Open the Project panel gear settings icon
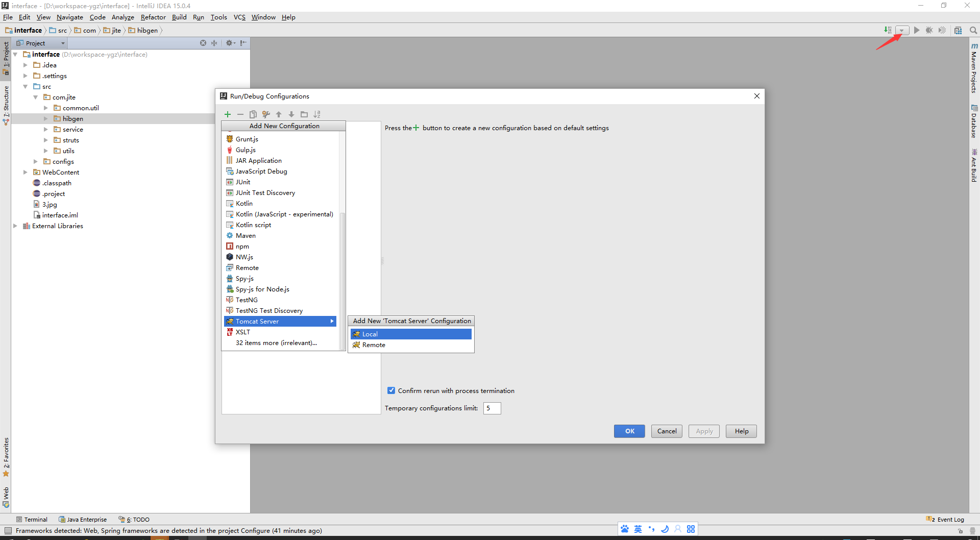The width and height of the screenshot is (980, 540). (x=230, y=43)
